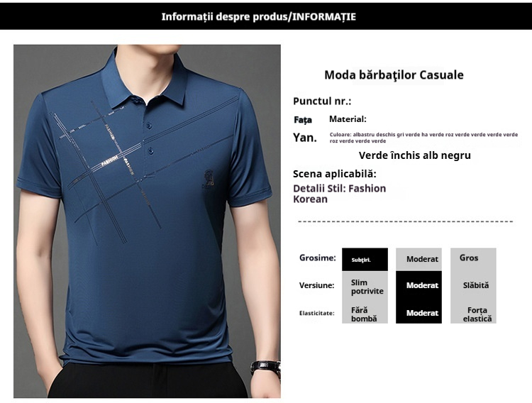The height and width of the screenshot is (403, 532).
Task: Click the small logo on the shirt chest
Action: pos(209,179)
